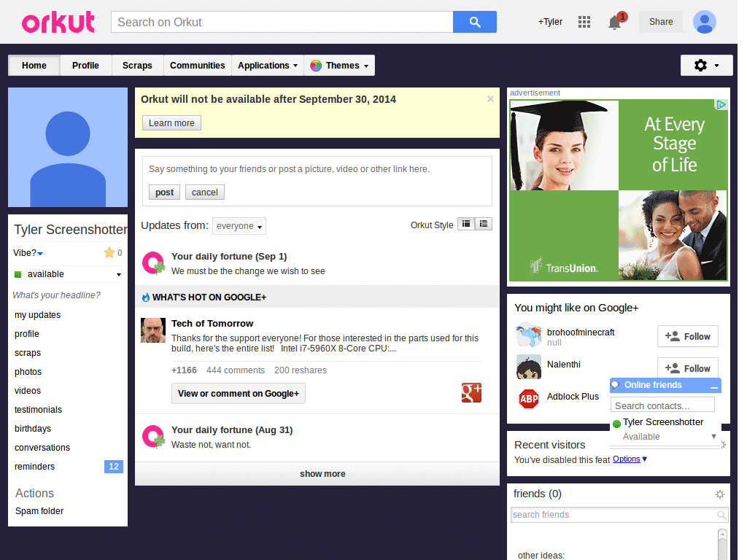Click the friends section gear icon
This screenshot has width=747, height=560.
pyautogui.click(x=720, y=494)
